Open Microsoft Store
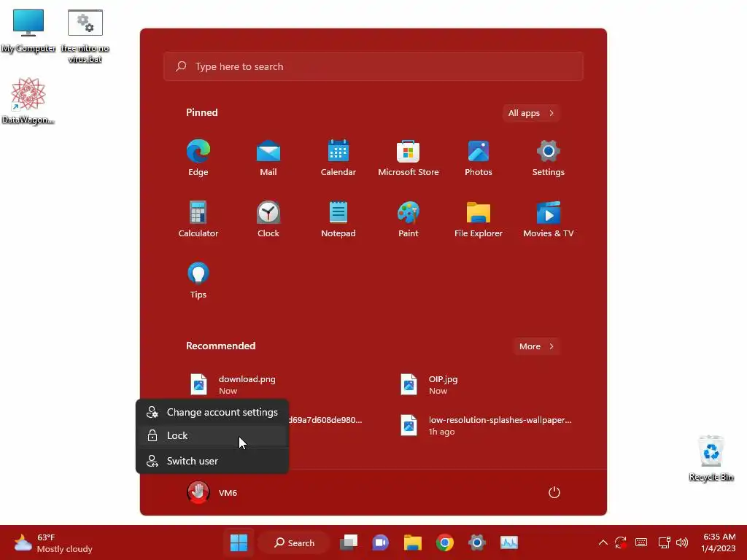This screenshot has width=747, height=560. click(409, 158)
